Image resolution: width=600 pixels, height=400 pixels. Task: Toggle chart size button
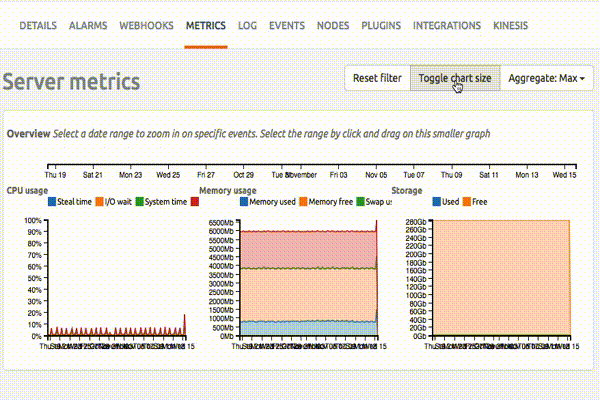tap(454, 78)
